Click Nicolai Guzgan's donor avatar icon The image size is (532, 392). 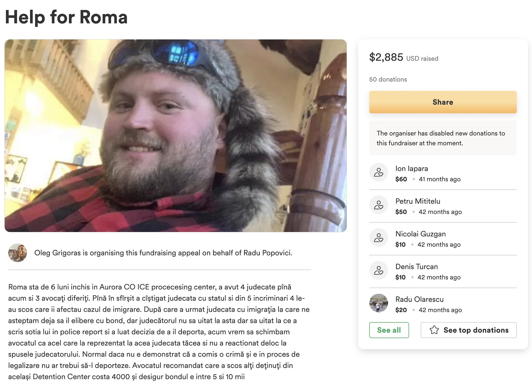coord(378,238)
